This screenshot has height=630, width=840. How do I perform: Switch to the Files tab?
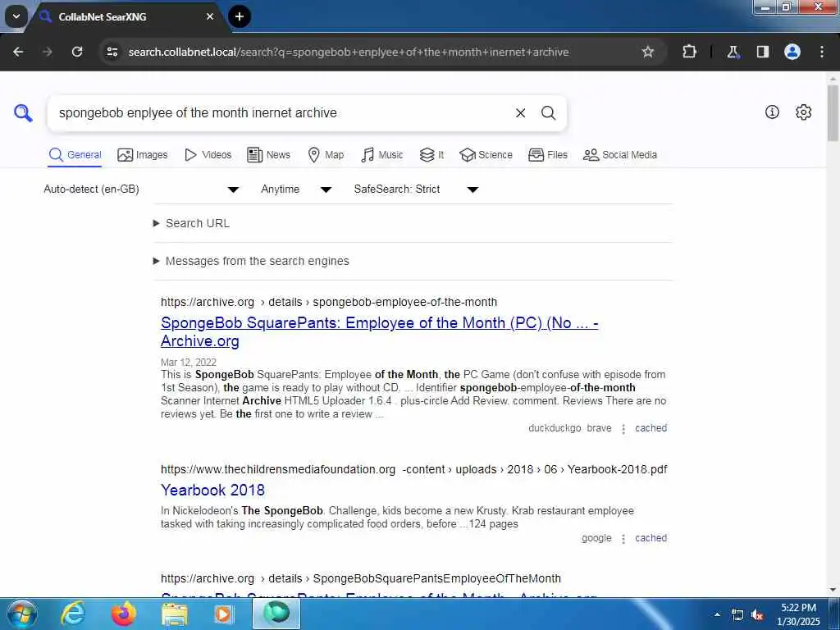(547, 155)
